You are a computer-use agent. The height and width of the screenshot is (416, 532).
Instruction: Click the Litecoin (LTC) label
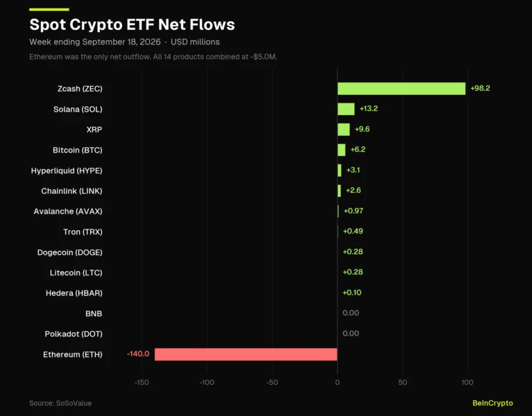(x=76, y=272)
